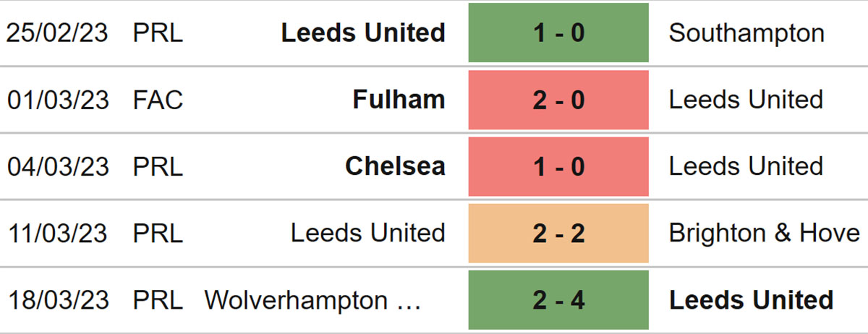The image size is (868, 334).
Task: Click the Chelsea 1 - 0 red score
Action: coord(558,166)
